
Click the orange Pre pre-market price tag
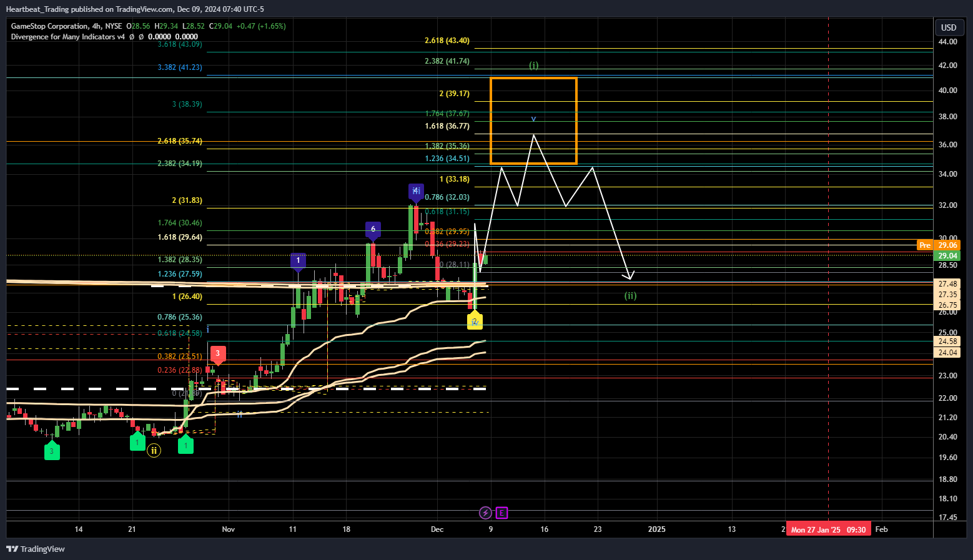[x=925, y=245]
